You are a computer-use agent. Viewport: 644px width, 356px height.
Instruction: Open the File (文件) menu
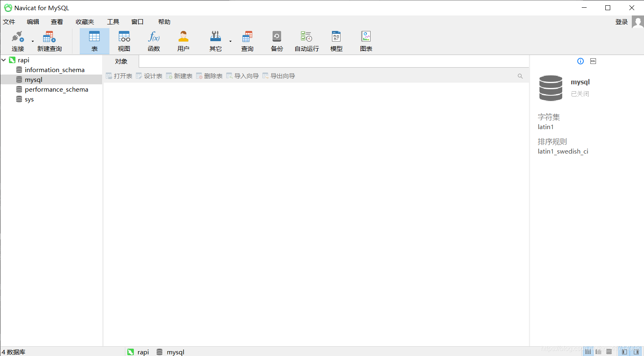point(9,22)
